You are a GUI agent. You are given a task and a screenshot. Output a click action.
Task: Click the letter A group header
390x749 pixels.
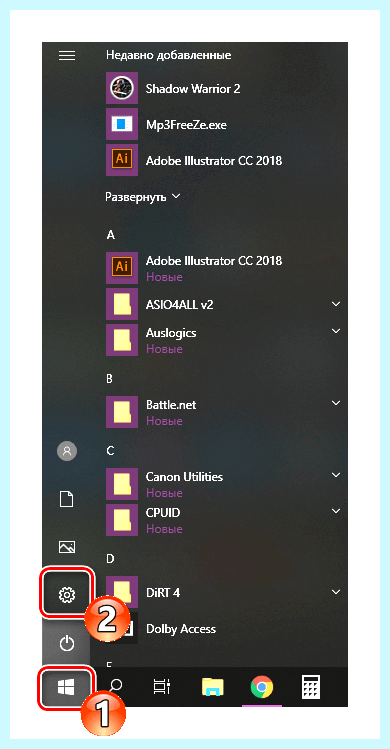(x=110, y=235)
